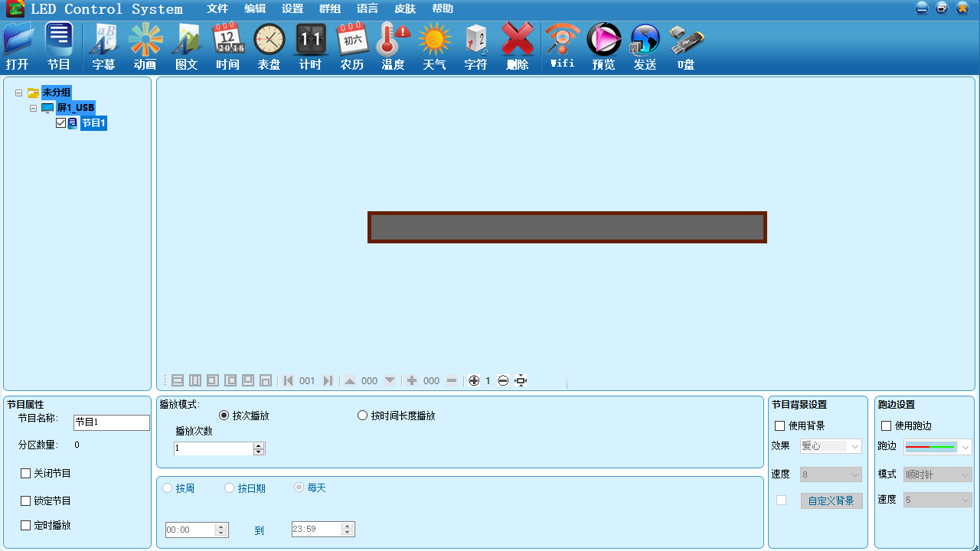Collapse the 屏1_USB tree node
Image resolution: width=980 pixels, height=551 pixels.
[33, 107]
